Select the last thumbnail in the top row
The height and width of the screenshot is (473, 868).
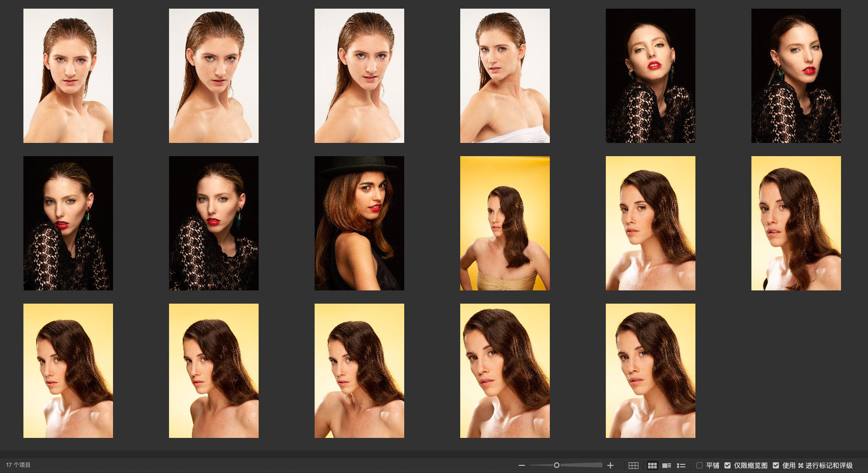tap(796, 76)
